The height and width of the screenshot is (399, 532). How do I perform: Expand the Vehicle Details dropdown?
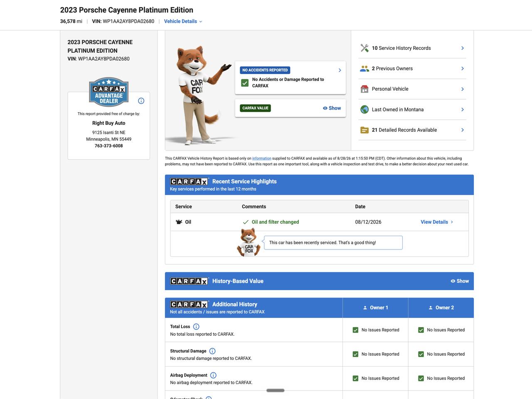(183, 22)
